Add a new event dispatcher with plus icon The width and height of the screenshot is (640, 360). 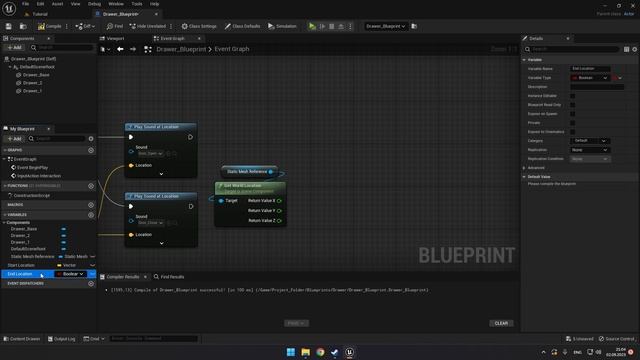[91, 283]
